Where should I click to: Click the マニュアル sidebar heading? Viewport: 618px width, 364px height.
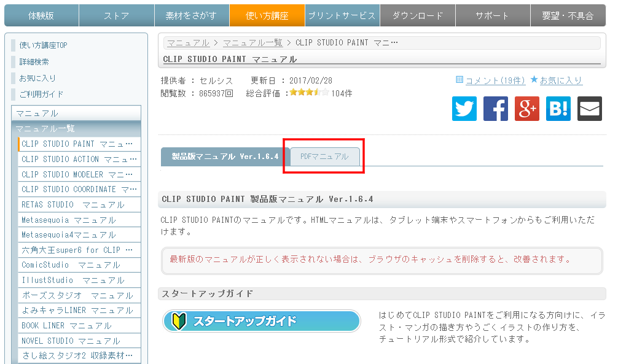[76, 113]
